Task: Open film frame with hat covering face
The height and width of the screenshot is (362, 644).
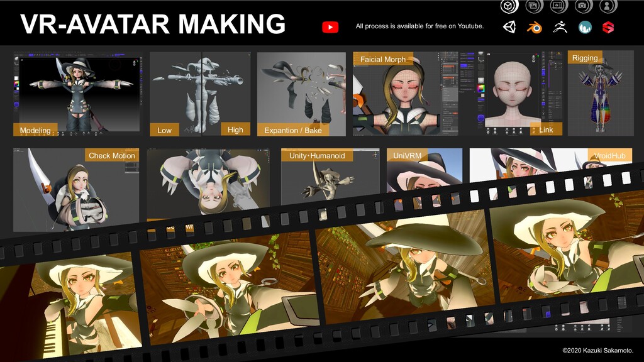Action: point(404,266)
